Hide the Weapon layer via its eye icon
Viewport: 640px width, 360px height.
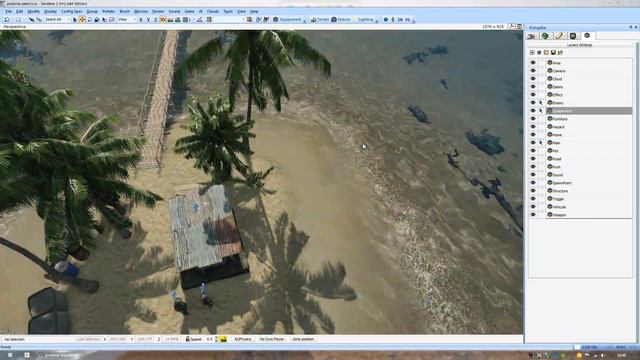pos(533,214)
